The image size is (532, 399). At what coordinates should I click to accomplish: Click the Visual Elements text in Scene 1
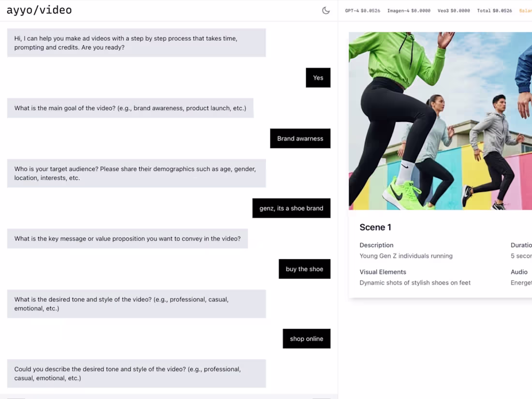[x=414, y=282]
